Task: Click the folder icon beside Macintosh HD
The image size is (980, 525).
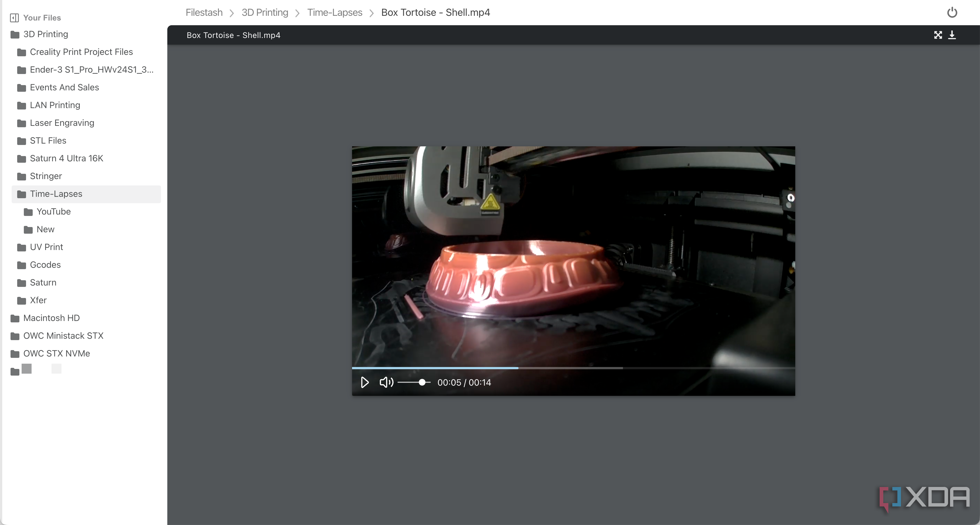Action: pyautogui.click(x=15, y=318)
